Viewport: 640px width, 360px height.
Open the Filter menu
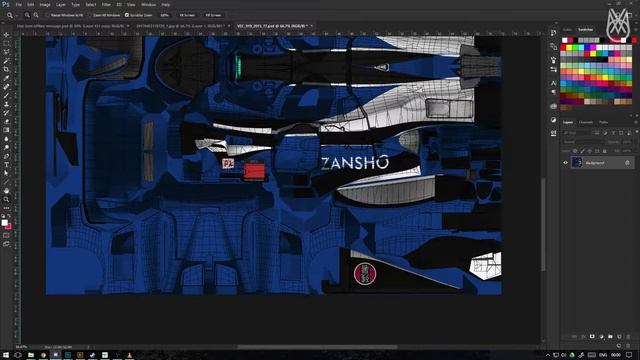(106, 4)
